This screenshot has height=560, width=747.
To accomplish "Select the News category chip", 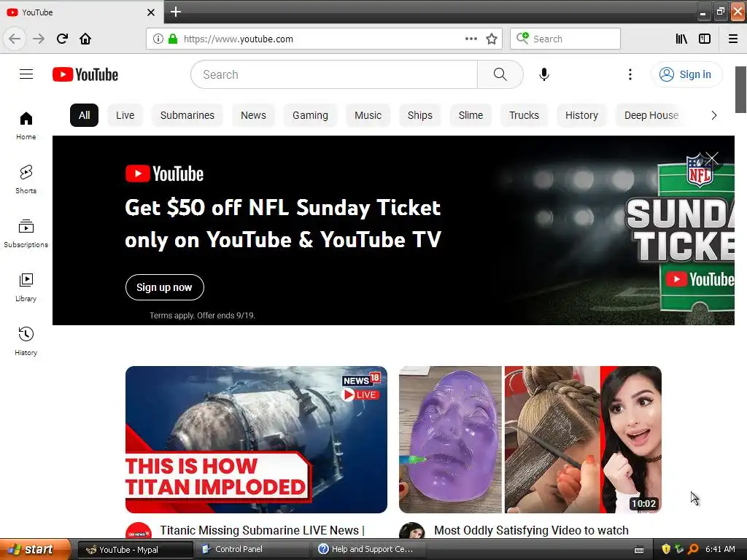I will 253,115.
